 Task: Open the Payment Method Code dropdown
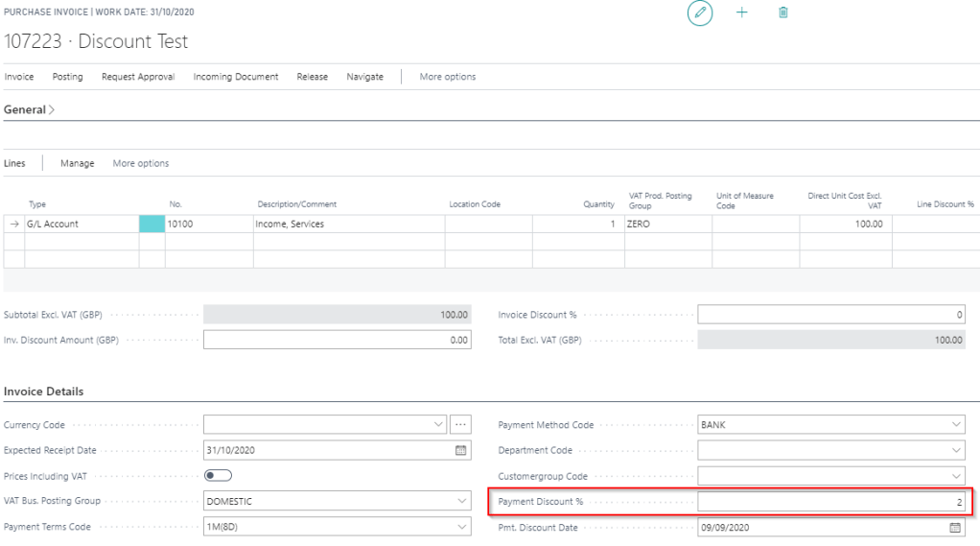coord(956,424)
